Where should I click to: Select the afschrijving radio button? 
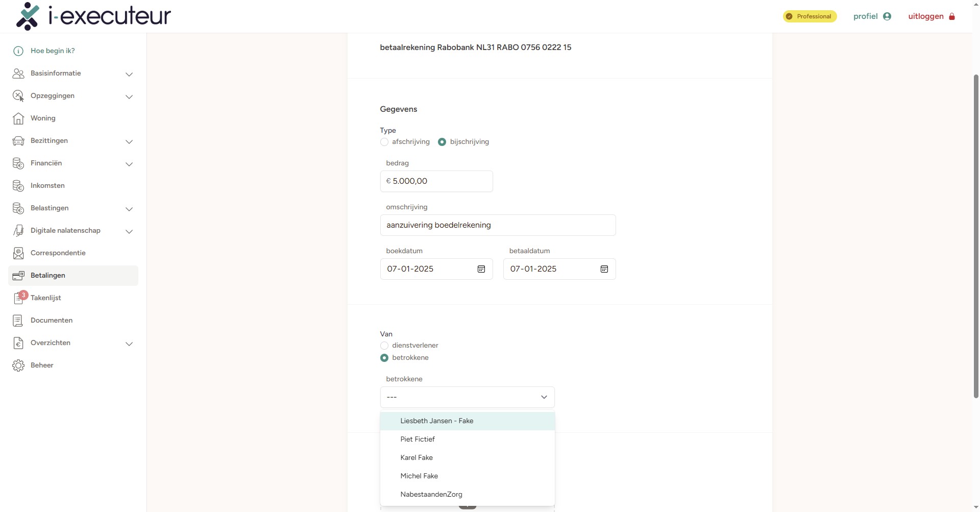coord(384,142)
